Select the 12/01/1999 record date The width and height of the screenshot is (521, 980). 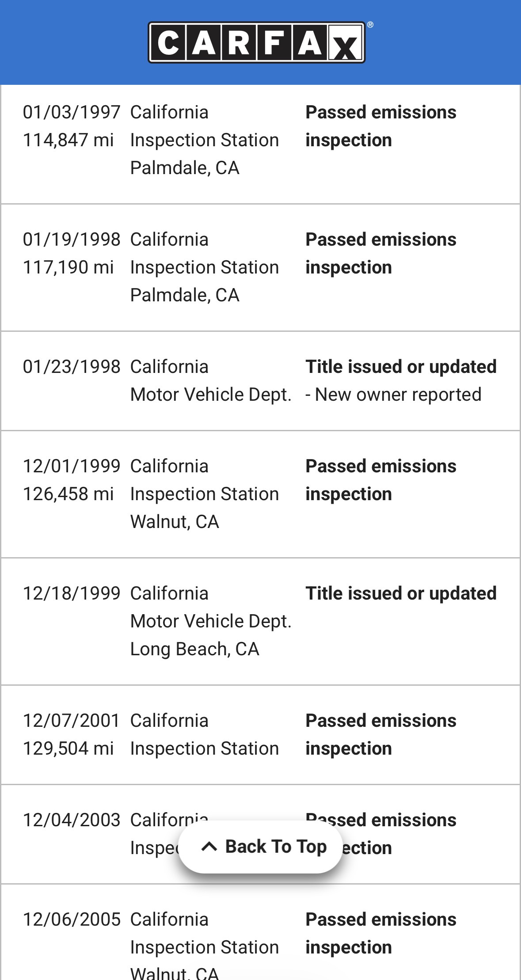pyautogui.click(x=72, y=466)
